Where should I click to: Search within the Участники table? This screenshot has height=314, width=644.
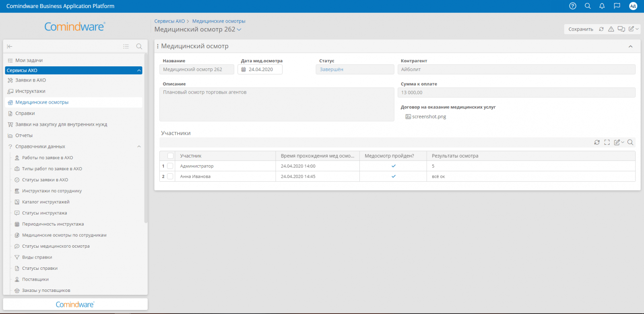coord(630,142)
